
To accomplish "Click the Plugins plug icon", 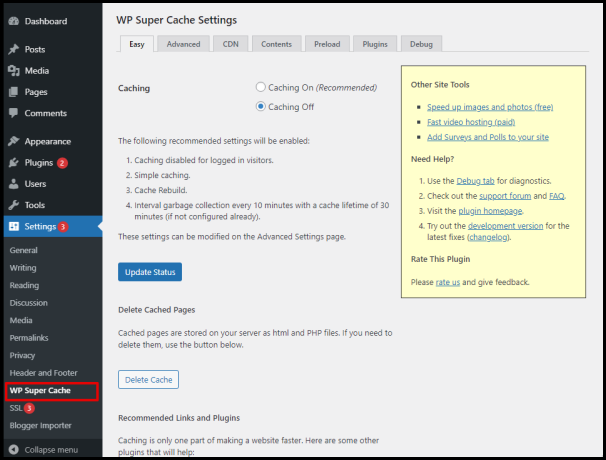I will (14, 163).
